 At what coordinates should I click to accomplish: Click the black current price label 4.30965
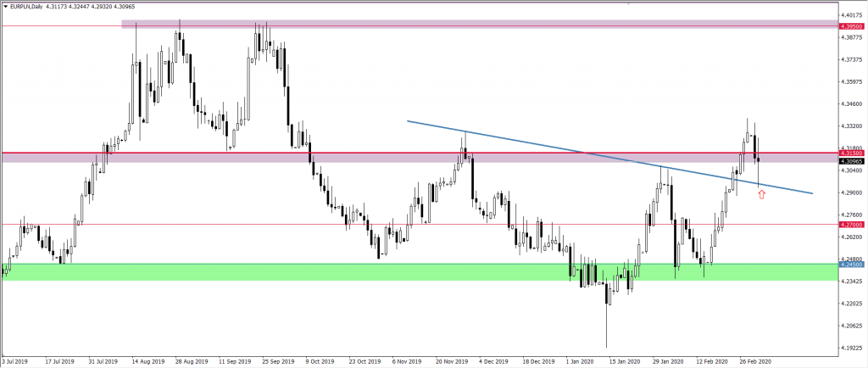coord(851,161)
